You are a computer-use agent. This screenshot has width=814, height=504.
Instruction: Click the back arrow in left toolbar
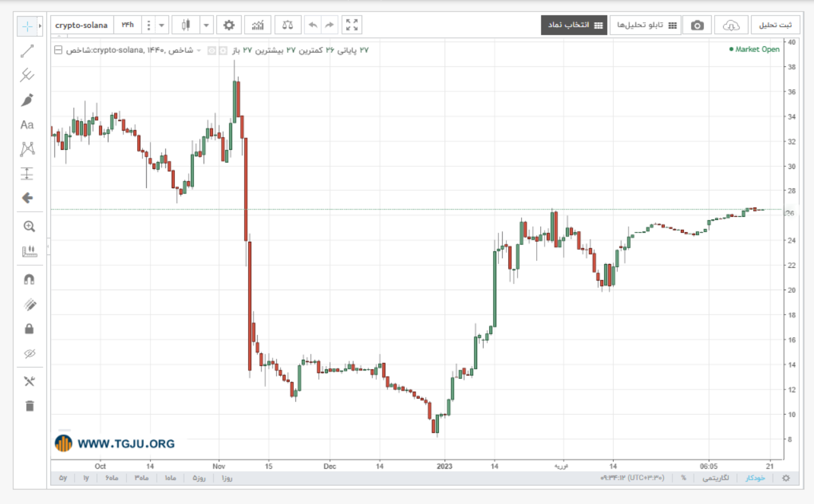[28, 198]
